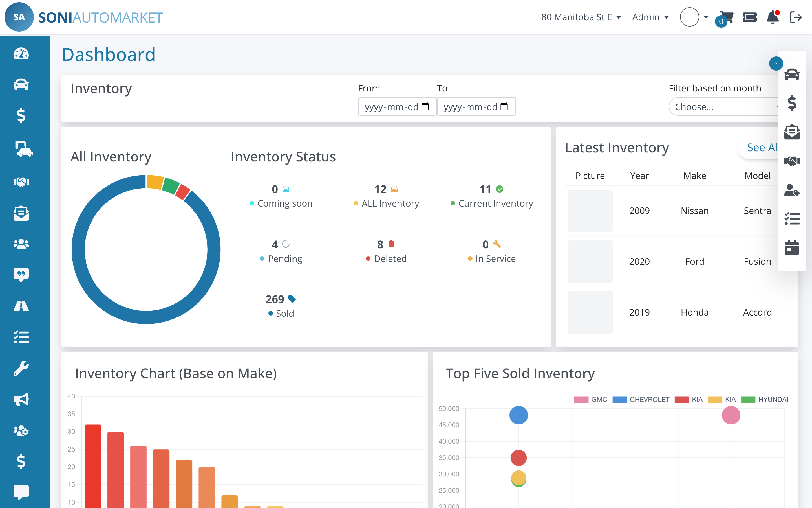Open the envelope message icon in left sidebar
Viewport: 812px width, 508px height.
(21, 213)
